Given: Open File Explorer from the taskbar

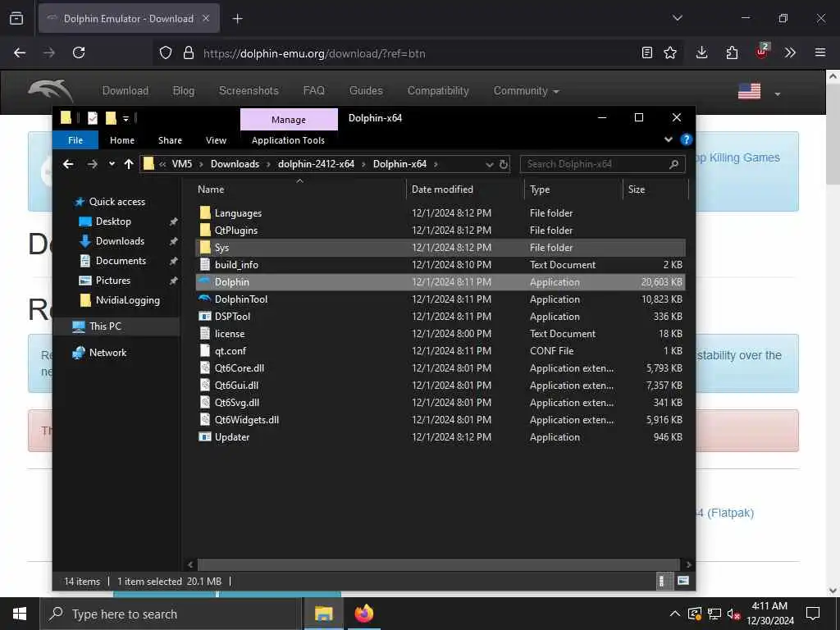Looking at the screenshot, I should tap(323, 614).
